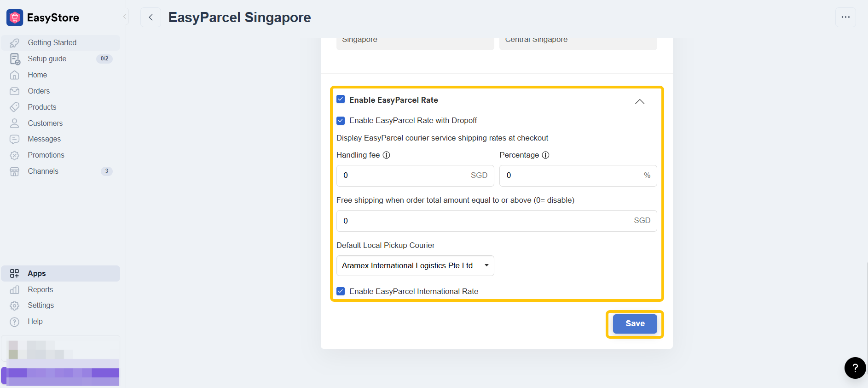Screen dimensions: 868x388
Task: Click the Enable EasyParcel Rate label
Action: pos(393,100)
